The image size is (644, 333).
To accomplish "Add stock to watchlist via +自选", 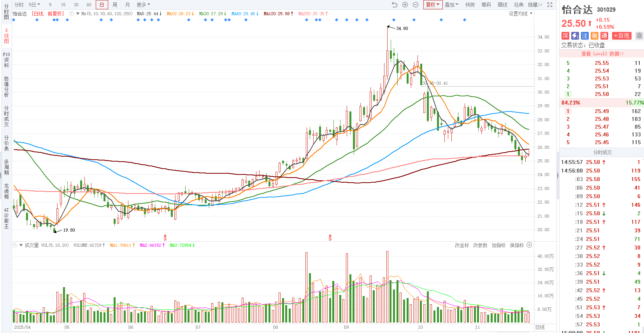I will pos(621,36).
